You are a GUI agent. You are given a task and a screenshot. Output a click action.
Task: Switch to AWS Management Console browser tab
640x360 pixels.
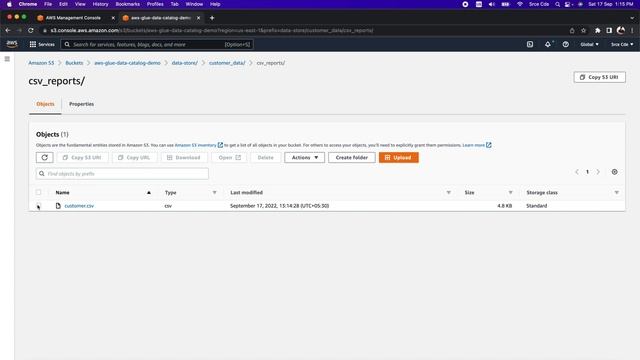(x=73, y=18)
